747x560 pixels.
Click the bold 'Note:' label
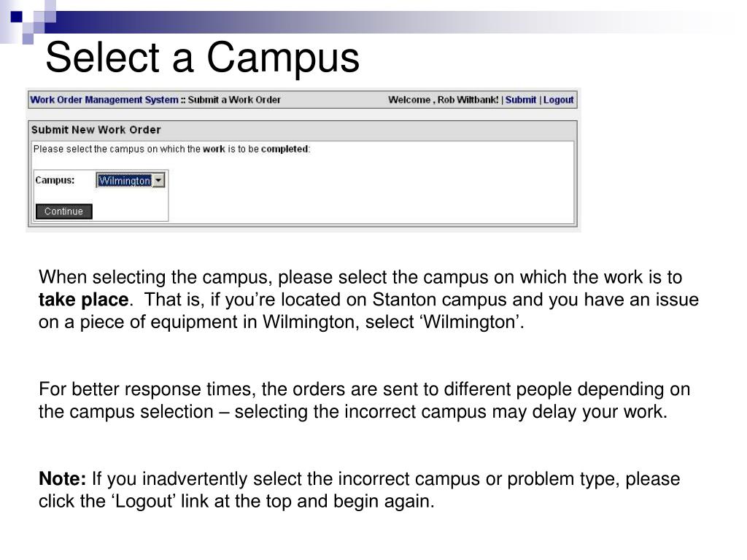coord(63,478)
